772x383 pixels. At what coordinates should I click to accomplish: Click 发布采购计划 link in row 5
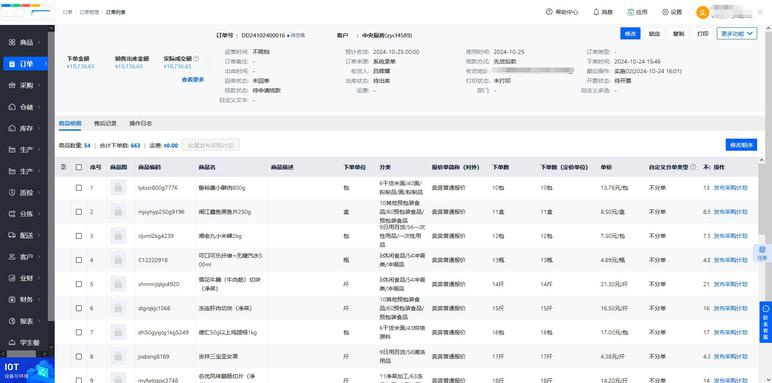[x=731, y=284]
